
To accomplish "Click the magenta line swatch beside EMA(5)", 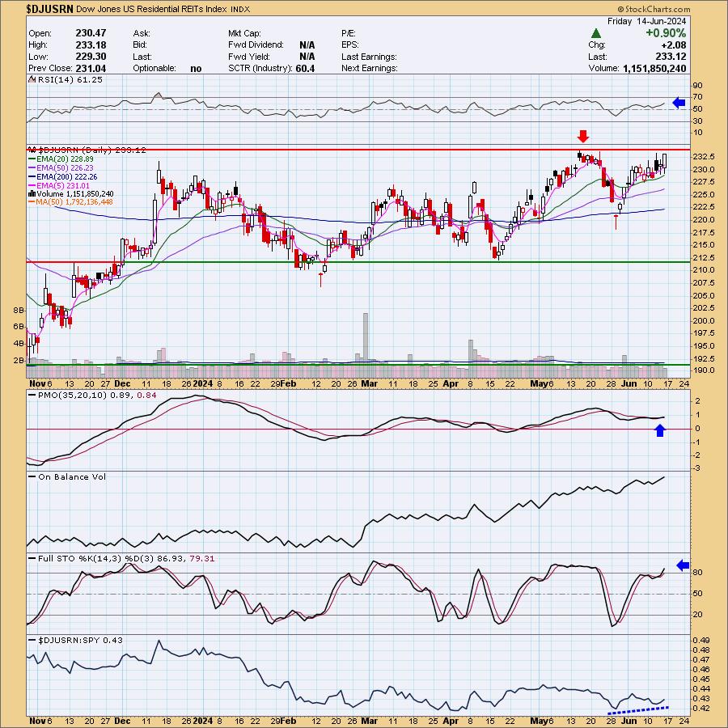I will [32, 185].
